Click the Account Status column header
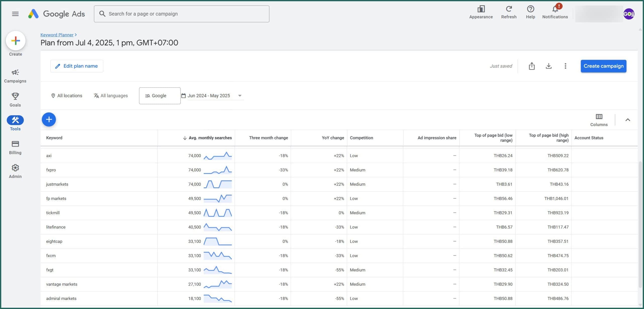This screenshot has width=644, height=309. point(589,138)
